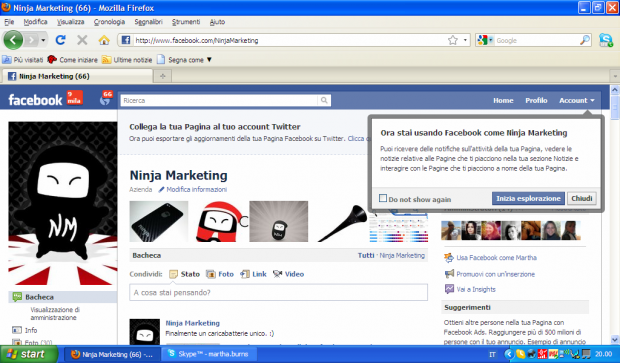
Task: Open Vai a Insights link
Action: [x=476, y=289]
